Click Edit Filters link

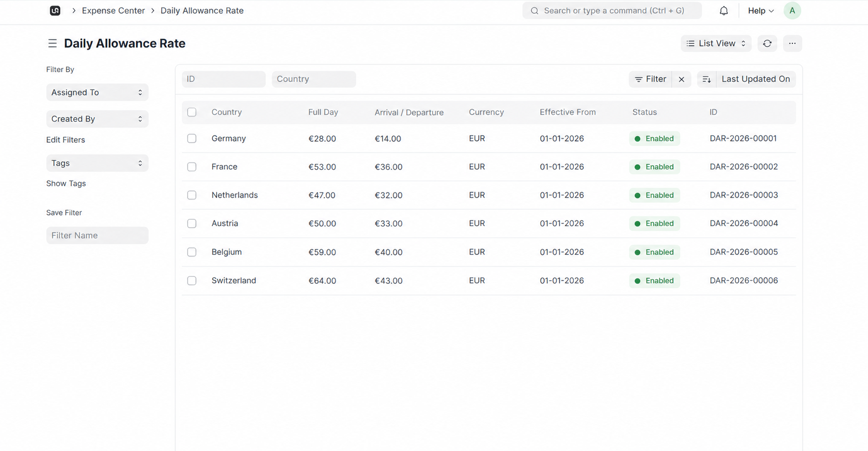coord(65,140)
